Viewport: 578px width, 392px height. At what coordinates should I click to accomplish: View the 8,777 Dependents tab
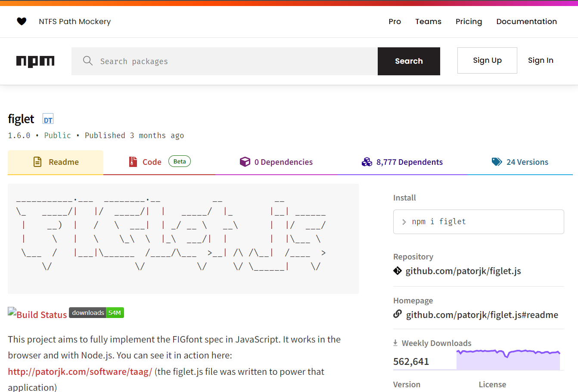click(402, 162)
